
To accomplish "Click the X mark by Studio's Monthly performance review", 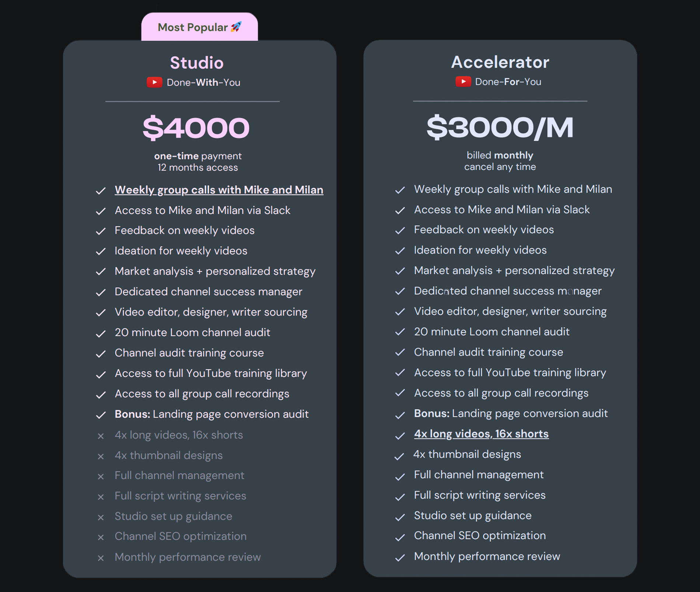I will click(x=101, y=558).
